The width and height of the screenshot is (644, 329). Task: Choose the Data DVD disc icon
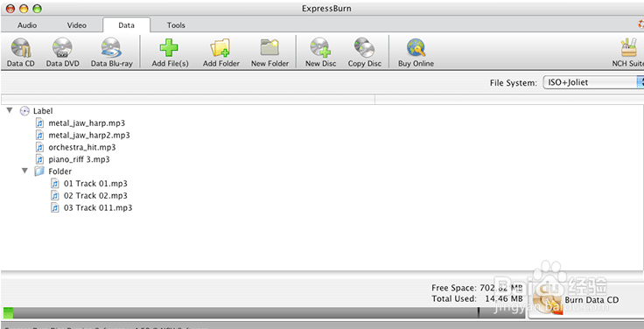(x=62, y=48)
